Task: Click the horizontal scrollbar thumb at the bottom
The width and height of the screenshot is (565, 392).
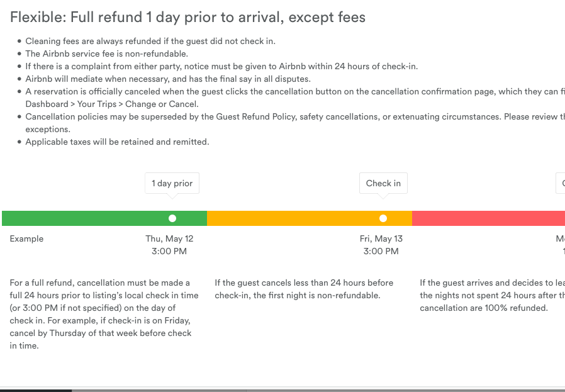Action: pyautogui.click(x=36, y=390)
